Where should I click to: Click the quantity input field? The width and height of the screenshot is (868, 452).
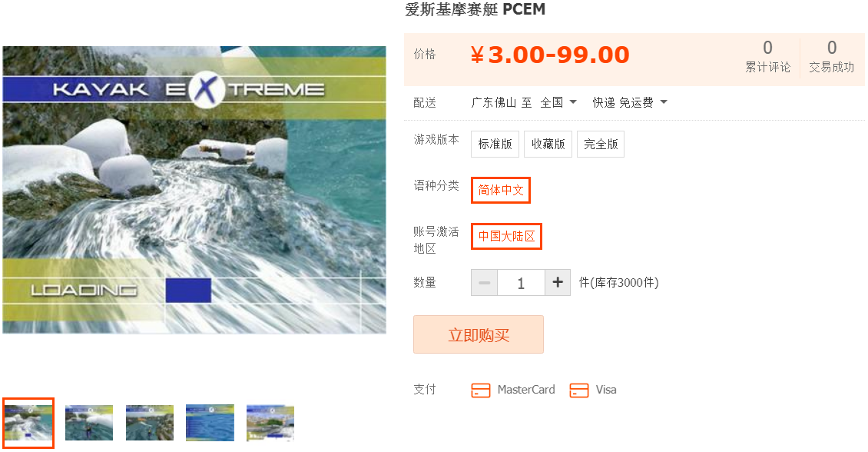click(521, 283)
